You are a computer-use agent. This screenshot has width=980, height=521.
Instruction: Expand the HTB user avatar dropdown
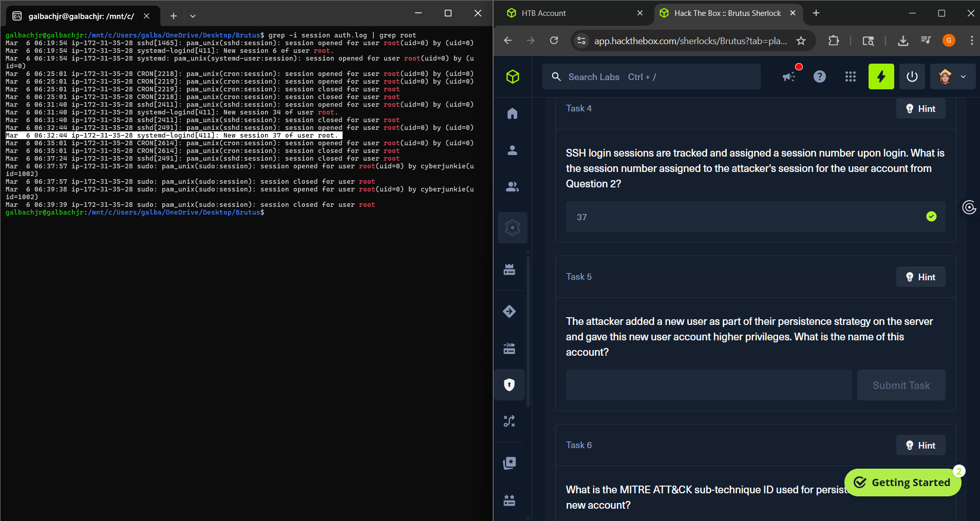click(953, 76)
